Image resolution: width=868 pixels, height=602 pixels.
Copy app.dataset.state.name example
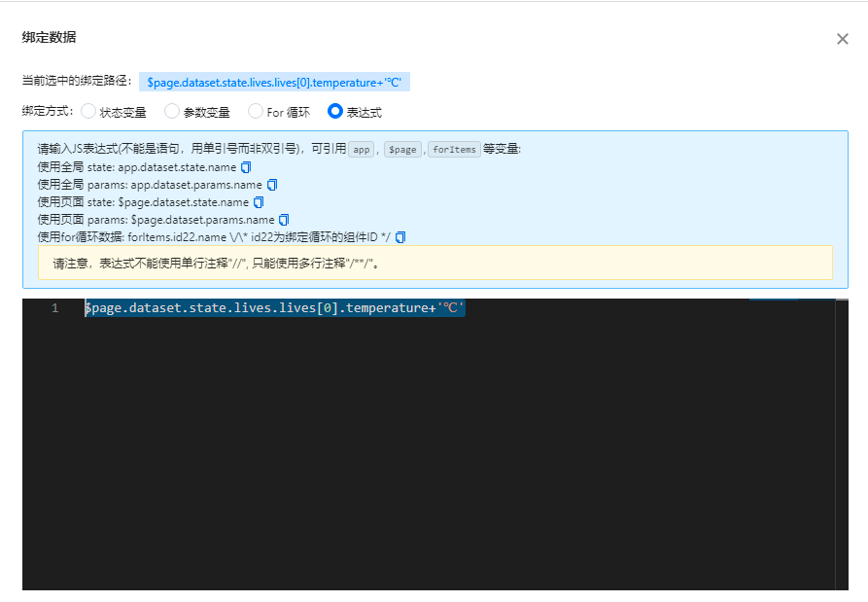[x=246, y=167]
